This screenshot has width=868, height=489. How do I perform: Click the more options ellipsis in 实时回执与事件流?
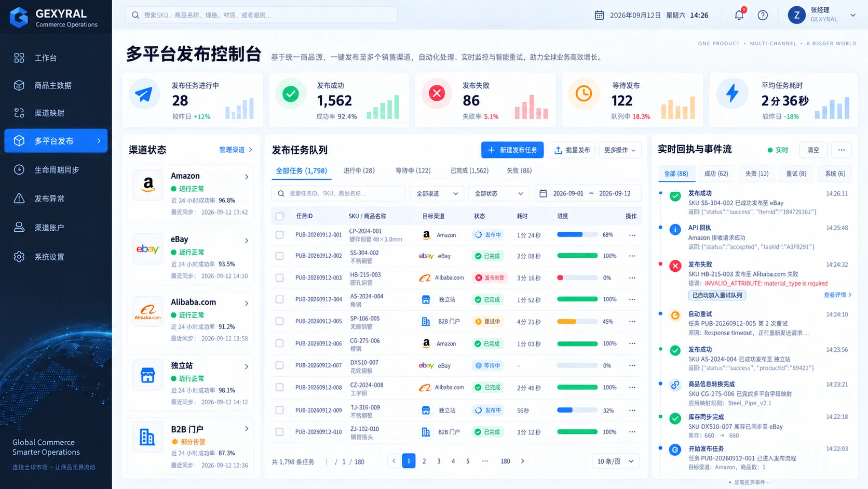(x=841, y=150)
